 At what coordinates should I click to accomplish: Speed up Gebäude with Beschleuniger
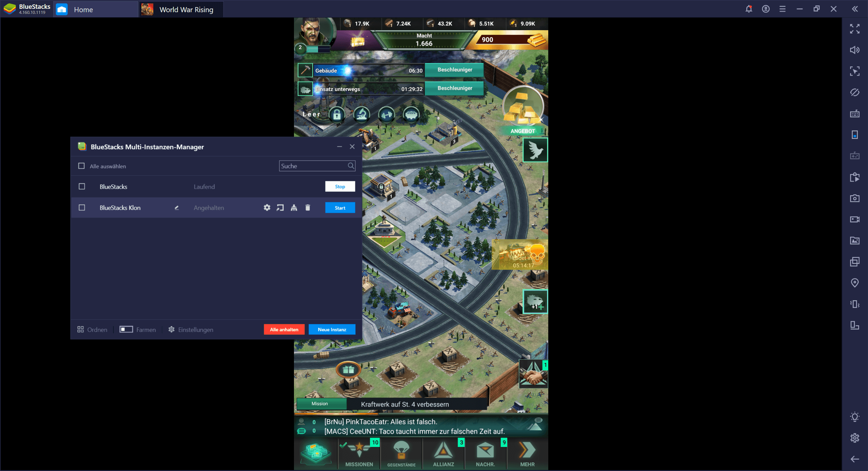point(455,70)
